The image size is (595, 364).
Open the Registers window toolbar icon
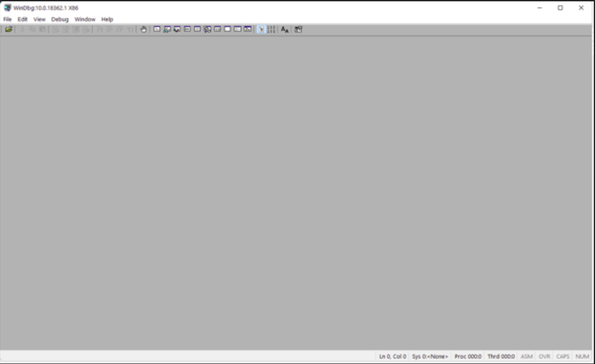point(187,30)
